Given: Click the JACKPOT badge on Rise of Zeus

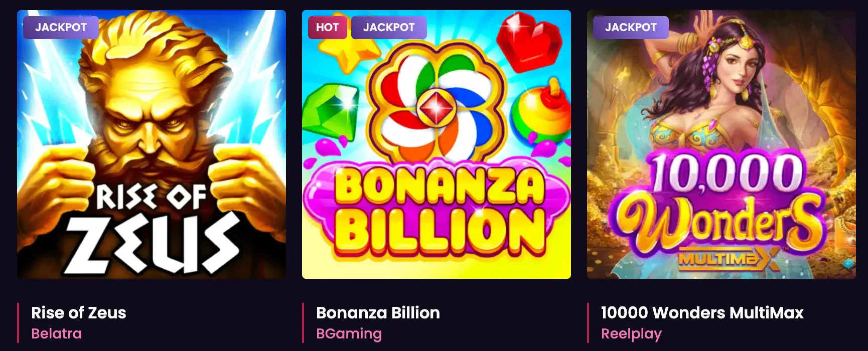Looking at the screenshot, I should point(62,28).
